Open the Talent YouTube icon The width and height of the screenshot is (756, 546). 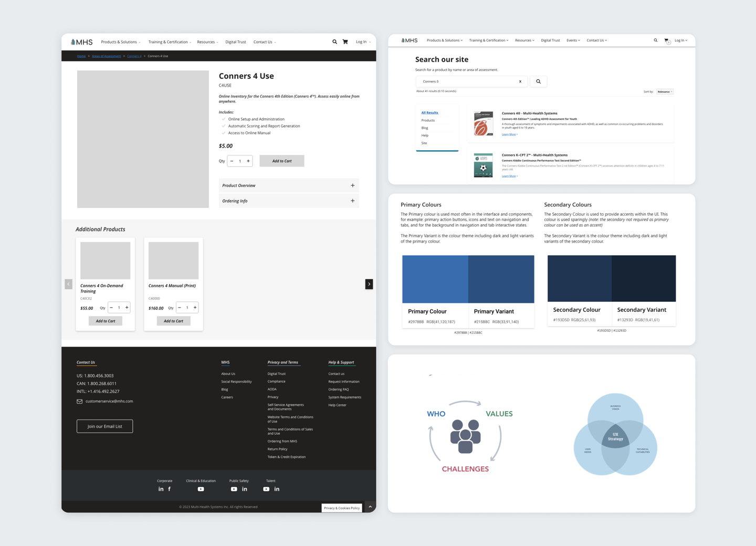point(266,489)
